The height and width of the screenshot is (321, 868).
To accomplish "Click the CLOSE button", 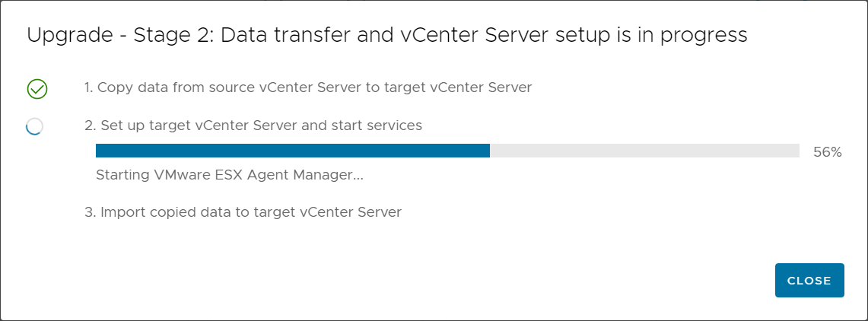I will pos(809,281).
